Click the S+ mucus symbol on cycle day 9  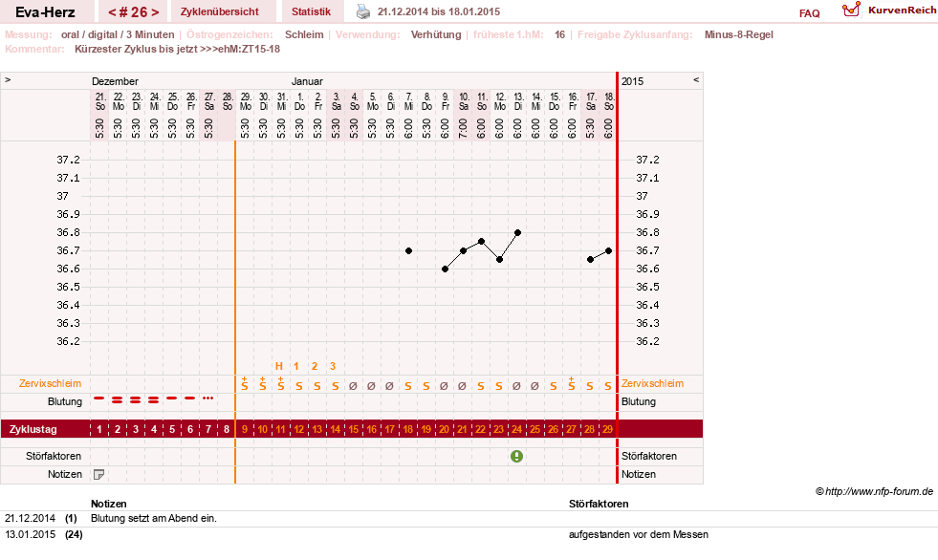tap(244, 384)
